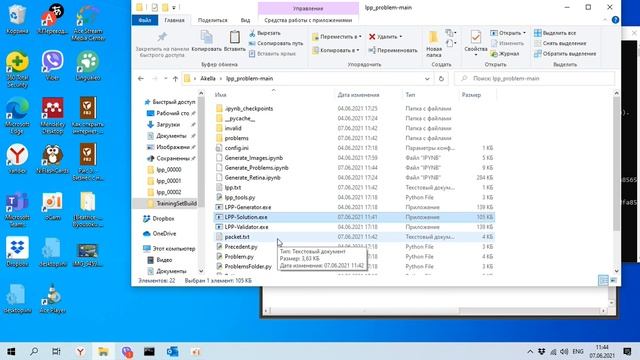Click Обратить выделение command

pos(565,53)
